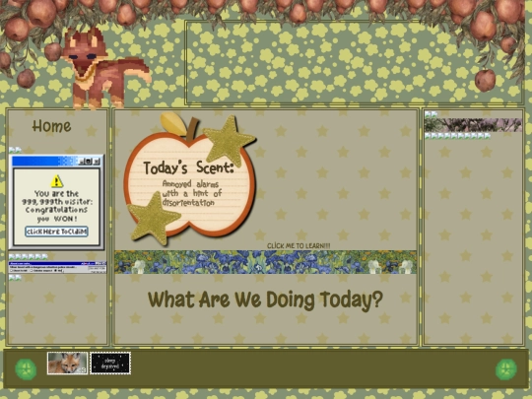The image size is (532, 399).
Task: Click the small Windows dialog blinkie under the popup
Action: pos(57,267)
